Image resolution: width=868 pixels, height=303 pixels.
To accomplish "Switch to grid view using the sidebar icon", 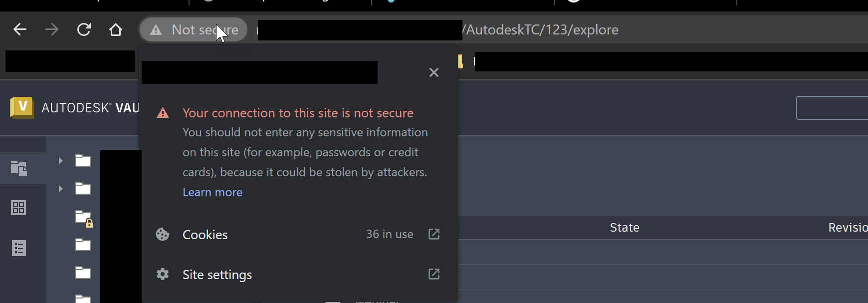I will (x=18, y=208).
